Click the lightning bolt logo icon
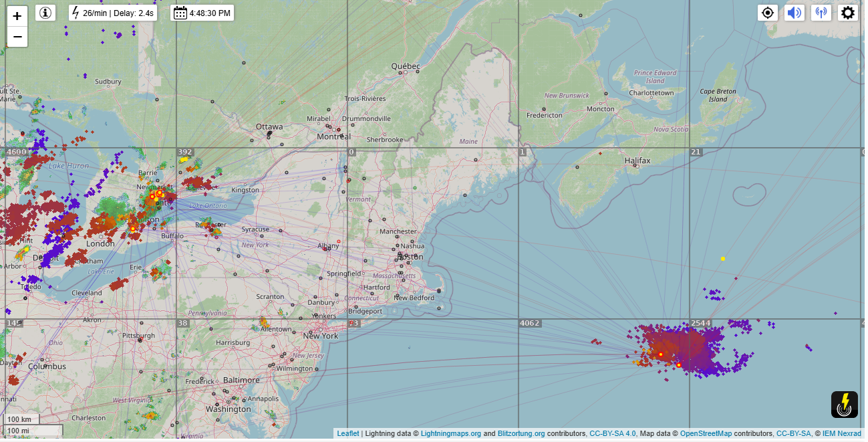Image resolution: width=868 pixels, height=442 pixels. pyautogui.click(x=844, y=405)
